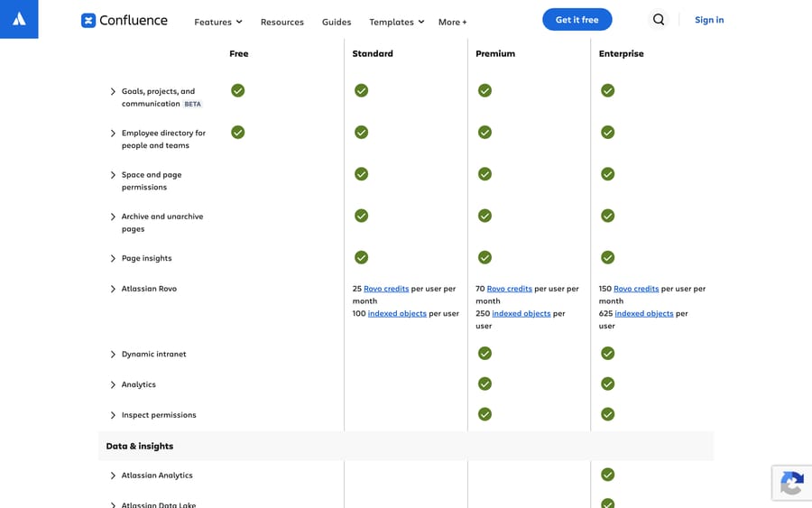This screenshot has height=508, width=812.
Task: Click Standard checkmark for Employee directory row
Action: click(362, 133)
